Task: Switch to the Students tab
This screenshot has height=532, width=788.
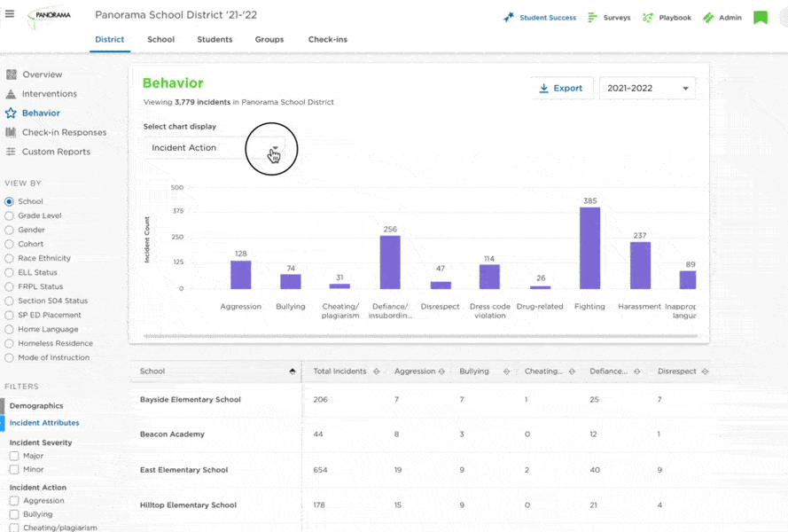Action: coord(215,39)
